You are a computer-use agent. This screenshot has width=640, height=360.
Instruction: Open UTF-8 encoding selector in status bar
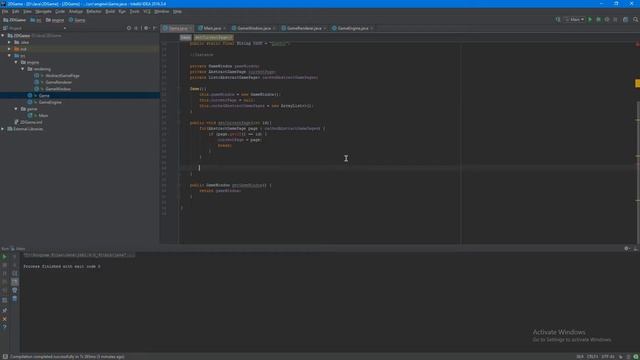pos(608,357)
